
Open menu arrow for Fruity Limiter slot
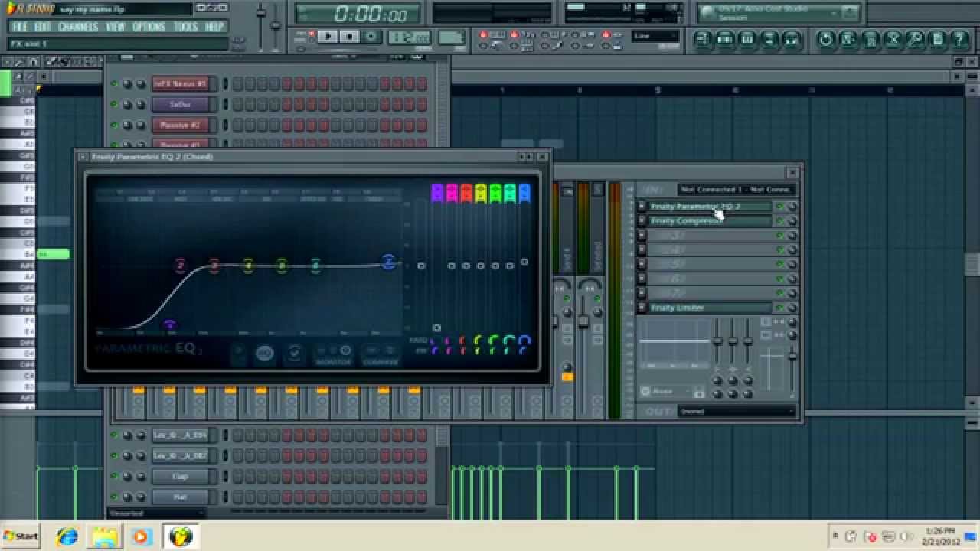[642, 308]
